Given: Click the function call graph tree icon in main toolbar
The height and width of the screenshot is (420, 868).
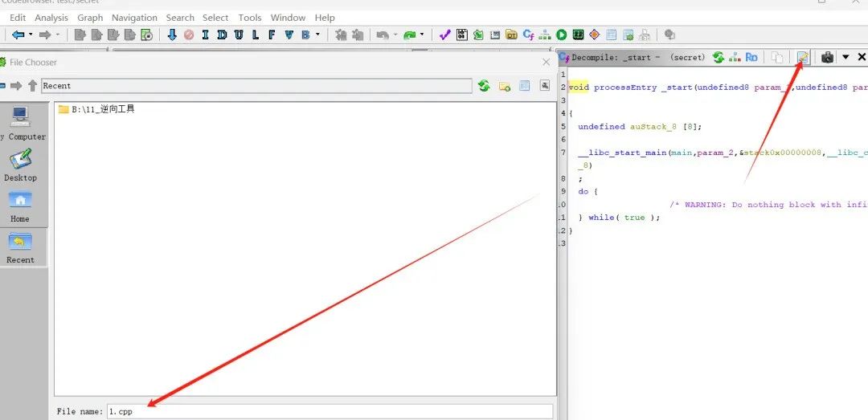Looking at the screenshot, I should click(x=545, y=35).
